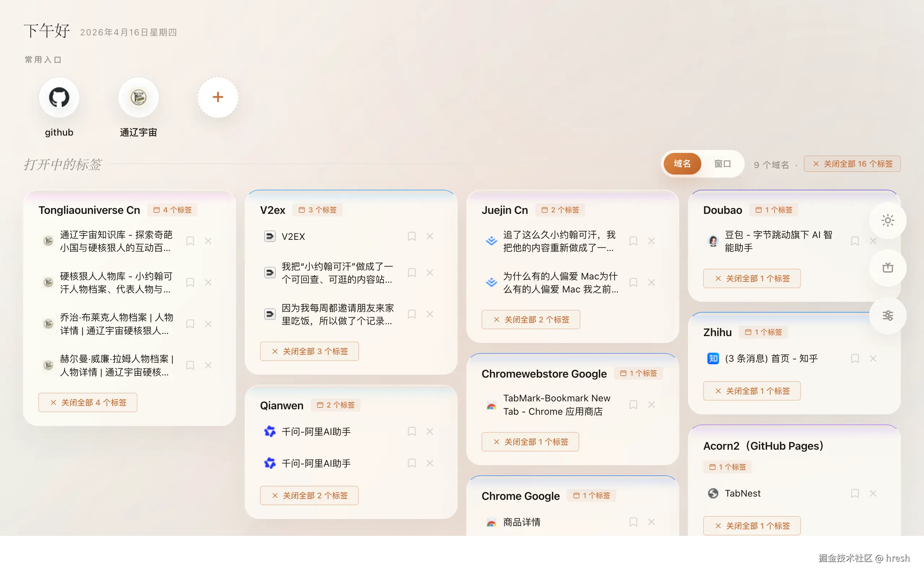Click the plus icon to add a shortcut
Screen dimensions: 924x577
point(218,97)
